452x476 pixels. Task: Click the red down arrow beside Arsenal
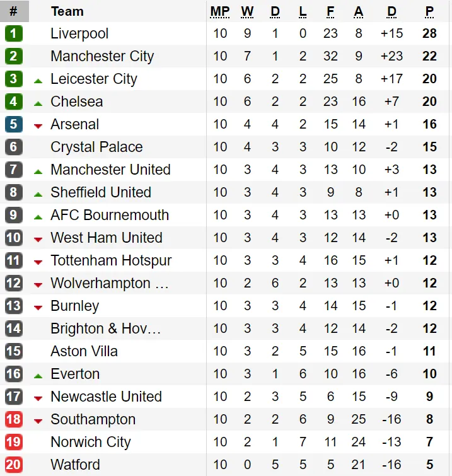tap(38, 126)
